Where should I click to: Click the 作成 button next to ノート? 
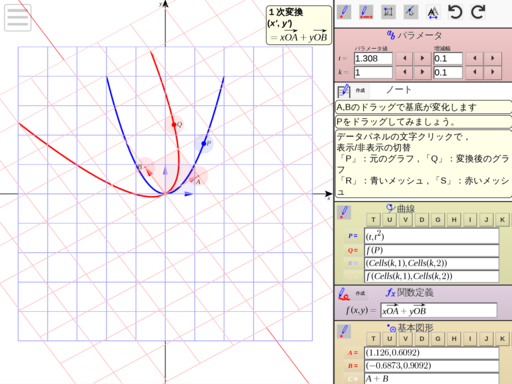(x=360, y=90)
